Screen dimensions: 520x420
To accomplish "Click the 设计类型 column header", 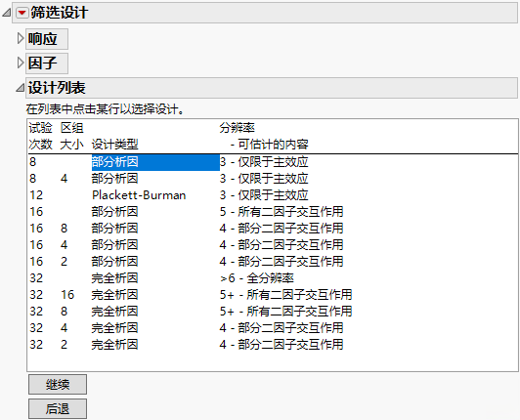I will (114, 145).
